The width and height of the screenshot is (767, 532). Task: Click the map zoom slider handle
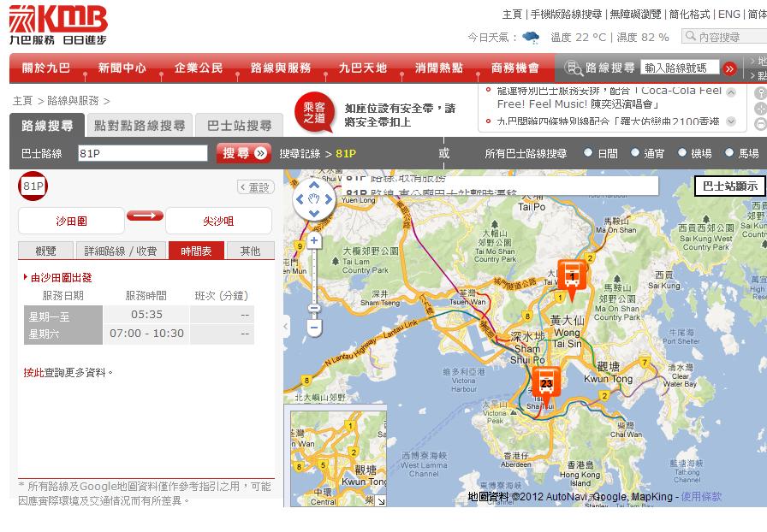(314, 308)
